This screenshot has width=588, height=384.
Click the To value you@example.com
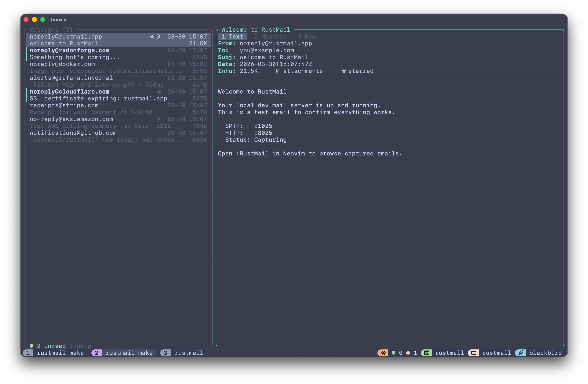pyautogui.click(x=267, y=50)
